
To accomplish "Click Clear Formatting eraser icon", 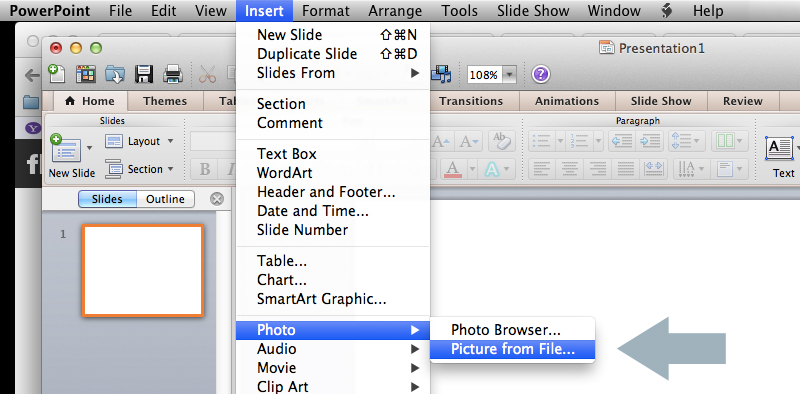I will (501, 141).
